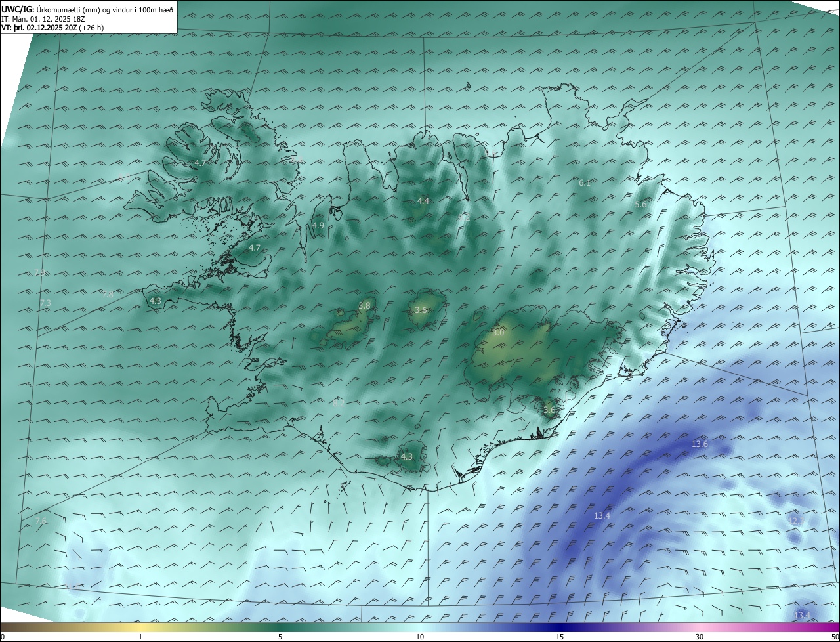Click the 3.8 label on Langjökull glacier
The image size is (840, 642).
[x=364, y=305]
